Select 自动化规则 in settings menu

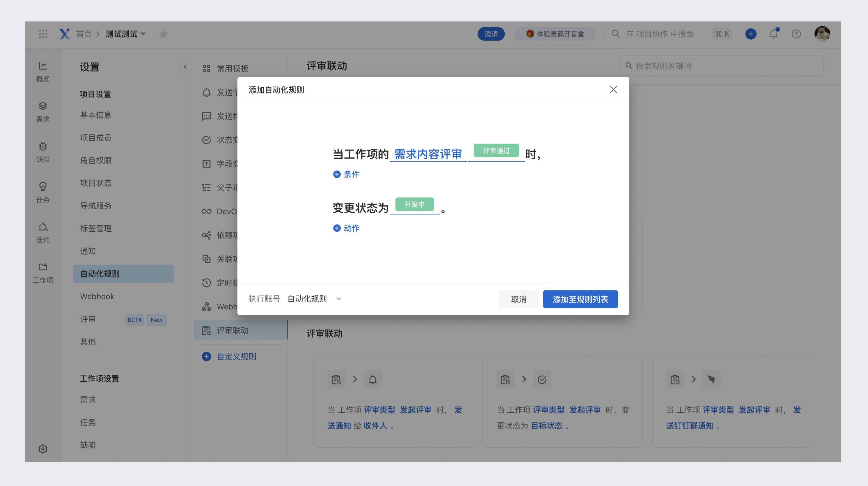tap(123, 273)
